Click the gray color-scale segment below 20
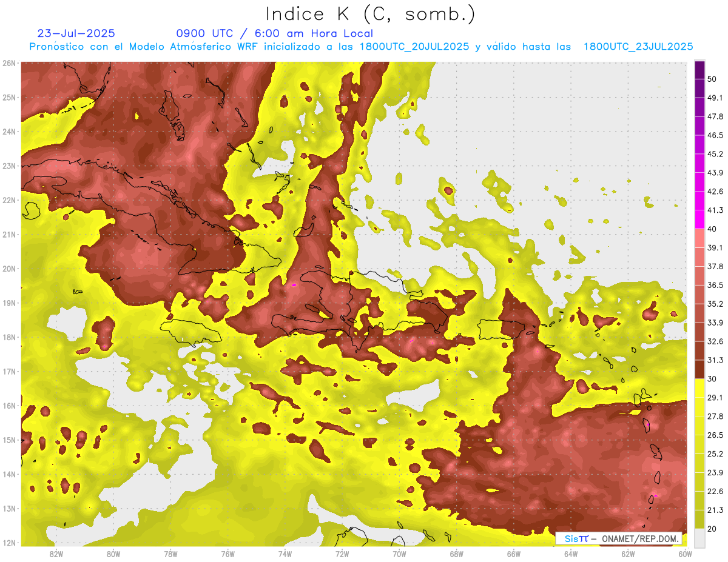Image resolution: width=728 pixels, height=562 pixels. [699, 538]
